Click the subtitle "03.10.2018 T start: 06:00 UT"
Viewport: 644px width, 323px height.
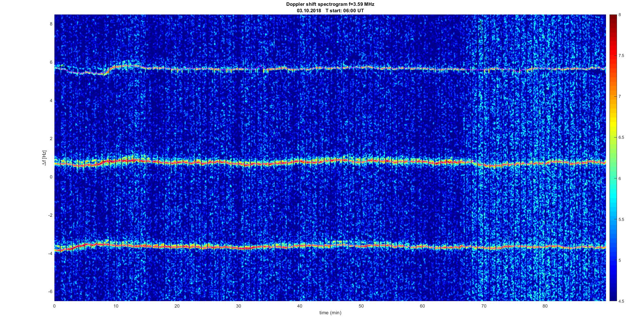coord(330,10)
